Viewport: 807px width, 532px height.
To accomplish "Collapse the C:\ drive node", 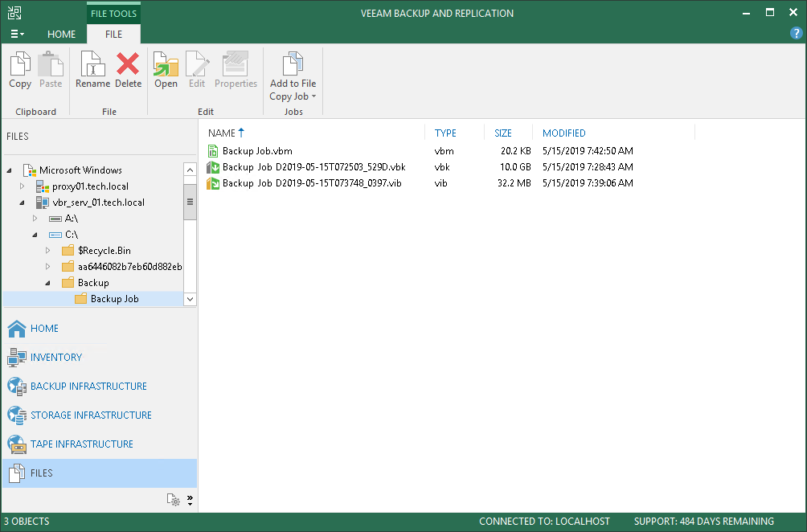I will tap(35, 235).
